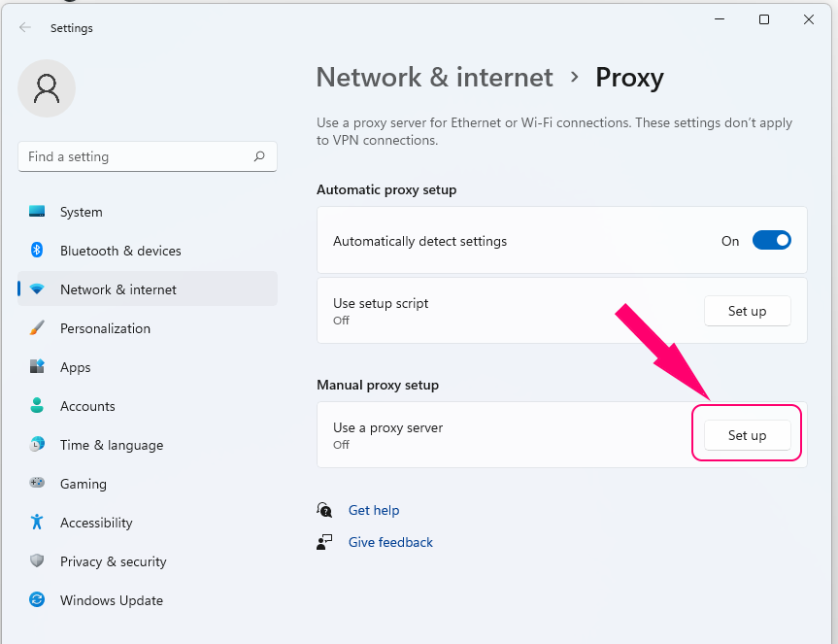Click the Accessibility figure icon
This screenshot has height=644, width=838.
coord(37,523)
